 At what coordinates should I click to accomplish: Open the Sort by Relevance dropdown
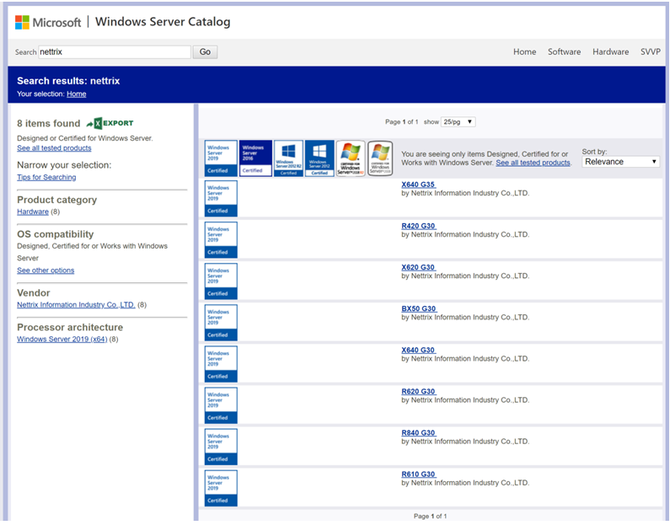tap(620, 162)
